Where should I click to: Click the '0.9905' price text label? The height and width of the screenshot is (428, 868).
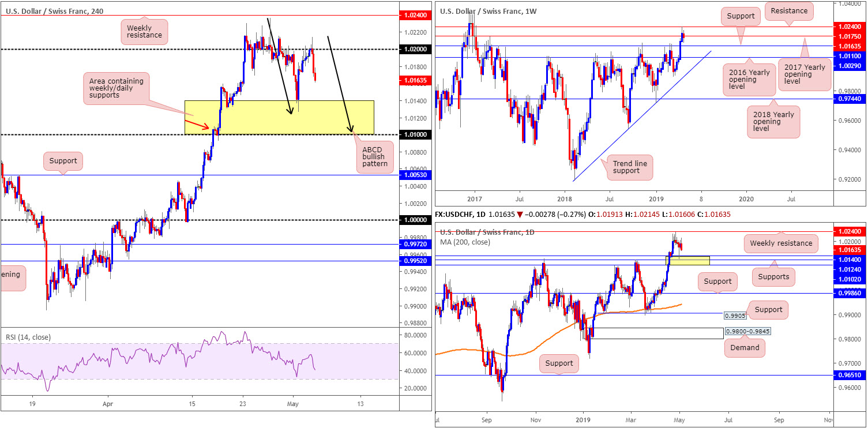(737, 316)
